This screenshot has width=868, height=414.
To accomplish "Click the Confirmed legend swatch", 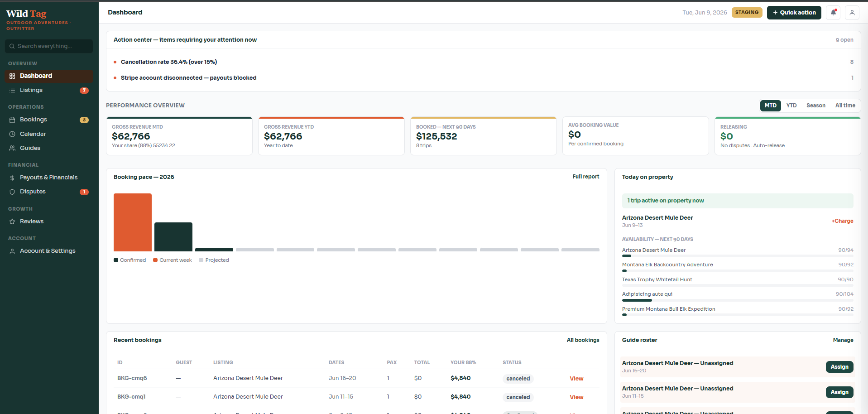I will tap(116, 260).
